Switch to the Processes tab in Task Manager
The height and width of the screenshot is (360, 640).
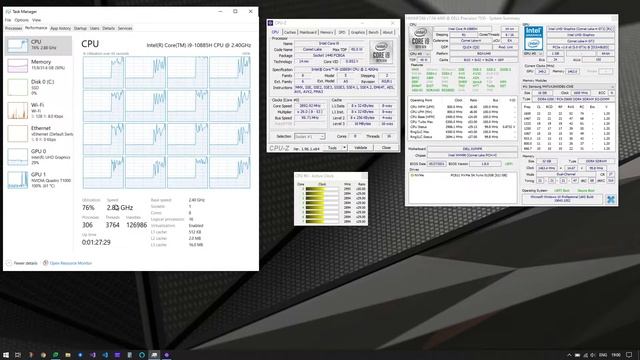[x=13, y=28]
